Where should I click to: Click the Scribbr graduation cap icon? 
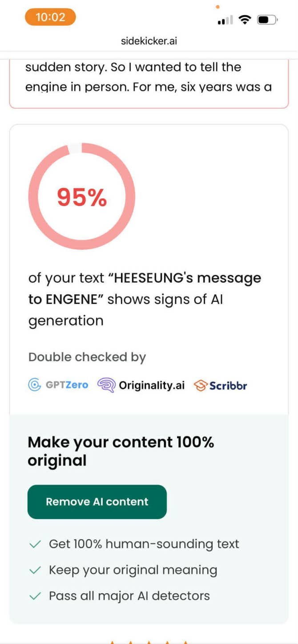tap(201, 386)
